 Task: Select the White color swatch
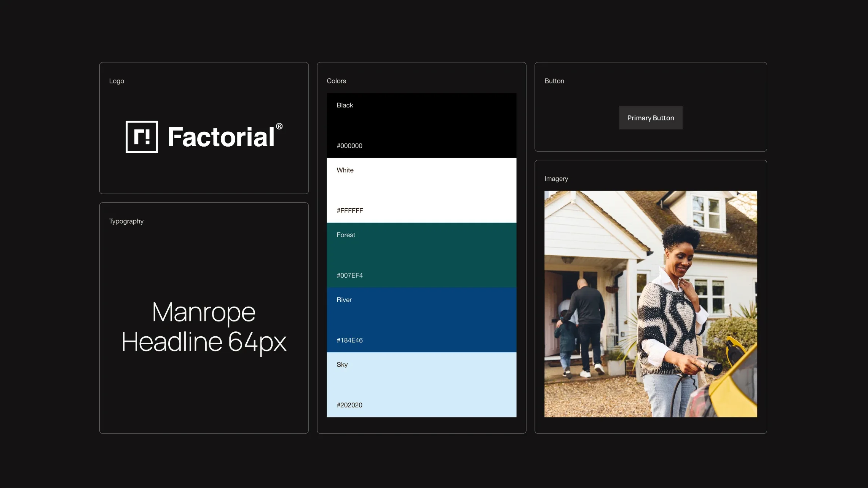[x=421, y=190]
